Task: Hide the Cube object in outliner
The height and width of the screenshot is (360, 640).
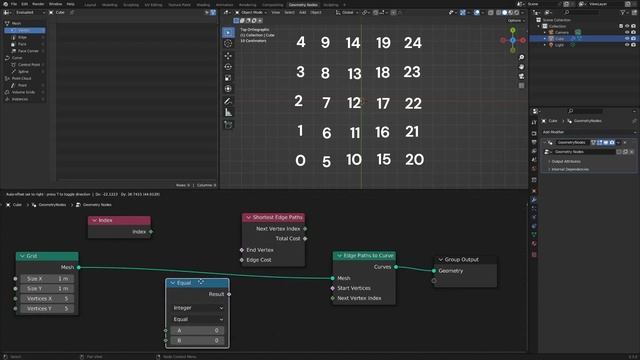Action: (x=627, y=38)
